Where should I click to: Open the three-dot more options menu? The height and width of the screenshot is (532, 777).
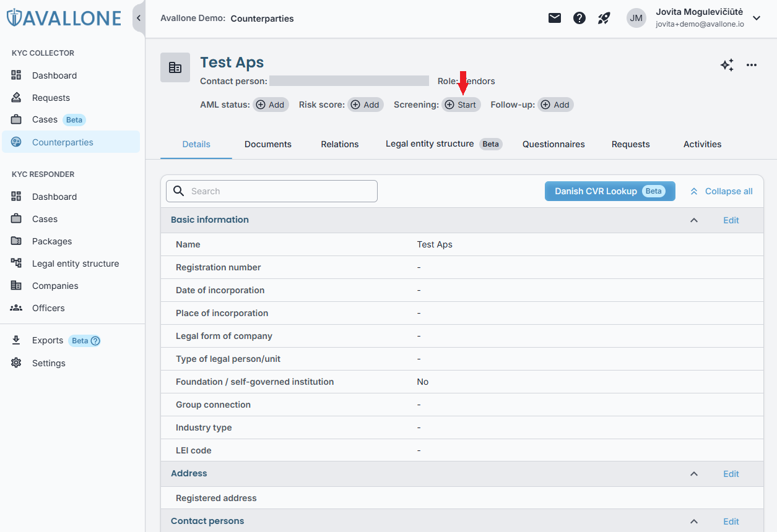(x=752, y=65)
